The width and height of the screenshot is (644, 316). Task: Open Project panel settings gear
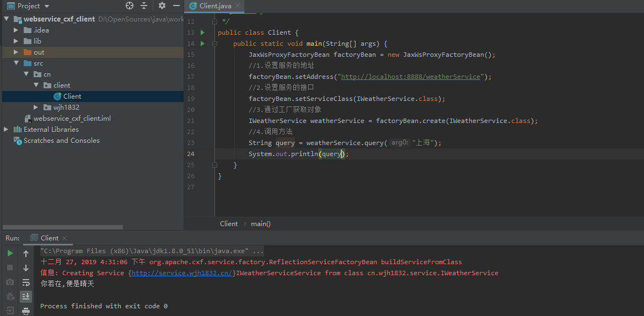click(x=162, y=6)
